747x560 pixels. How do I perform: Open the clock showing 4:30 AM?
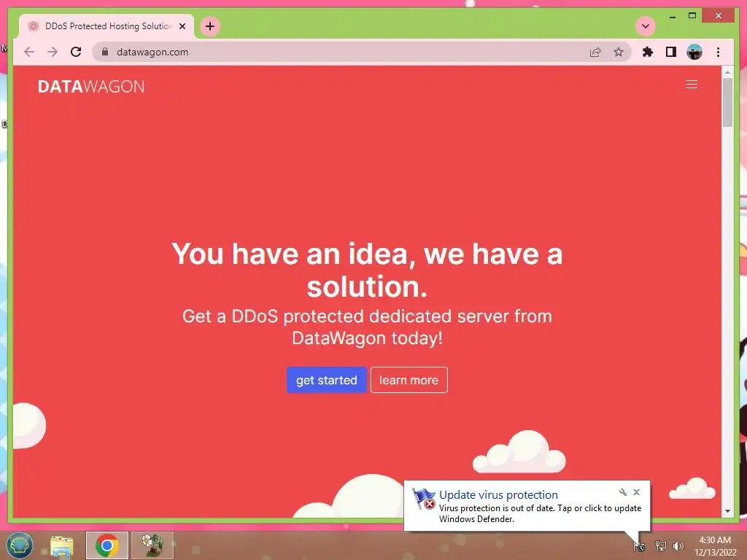tap(715, 546)
